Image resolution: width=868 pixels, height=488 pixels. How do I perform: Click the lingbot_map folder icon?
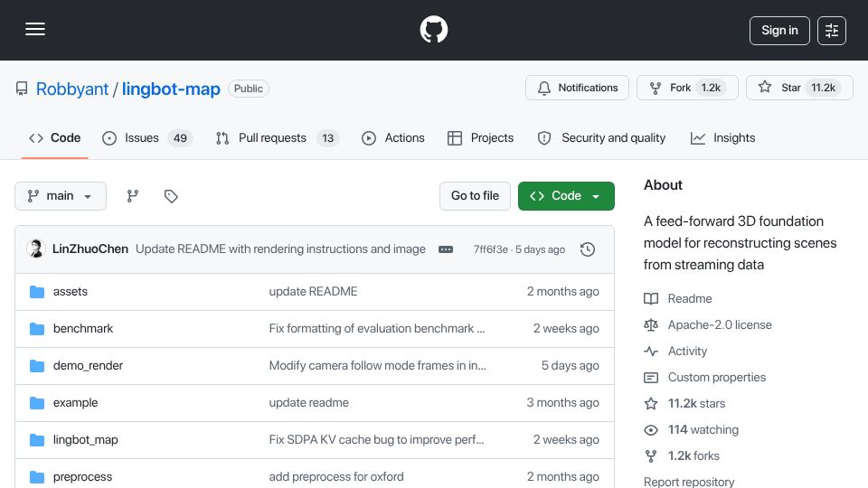[x=37, y=440]
